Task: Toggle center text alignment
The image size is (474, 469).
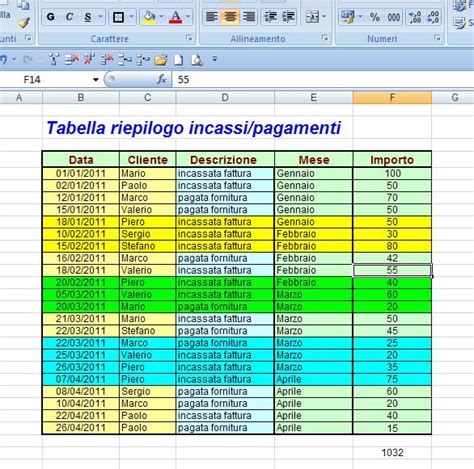Action: click(230, 17)
